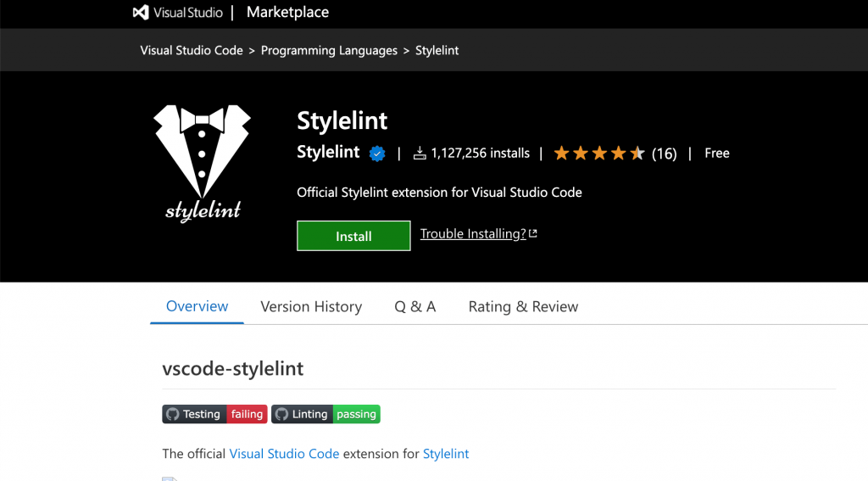Click the Linting passing status badge

pyautogui.click(x=325, y=414)
